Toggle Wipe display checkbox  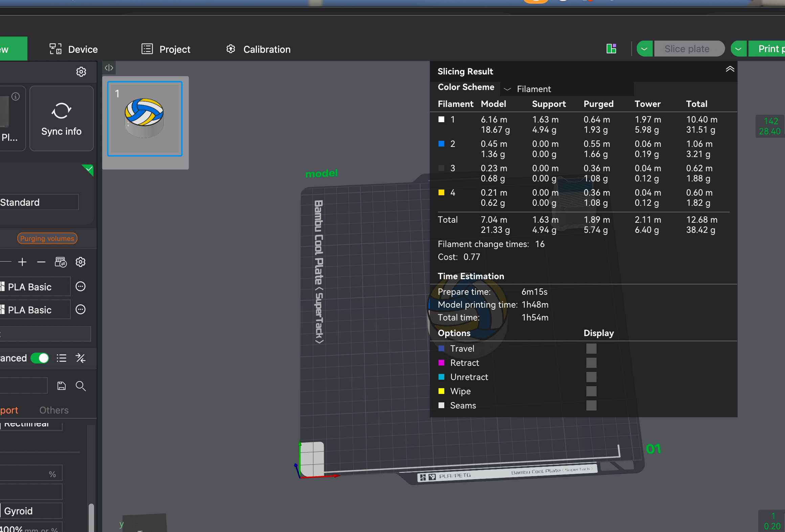point(591,391)
